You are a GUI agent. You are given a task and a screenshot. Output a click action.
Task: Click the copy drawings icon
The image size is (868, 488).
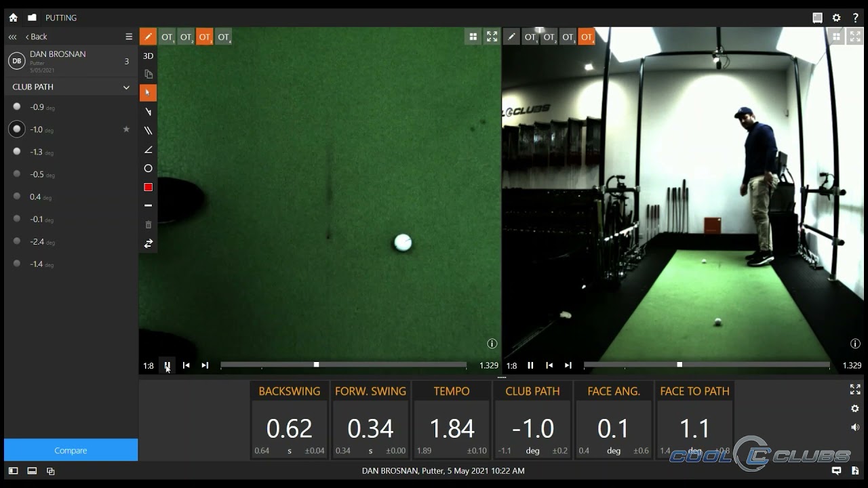[x=148, y=74]
